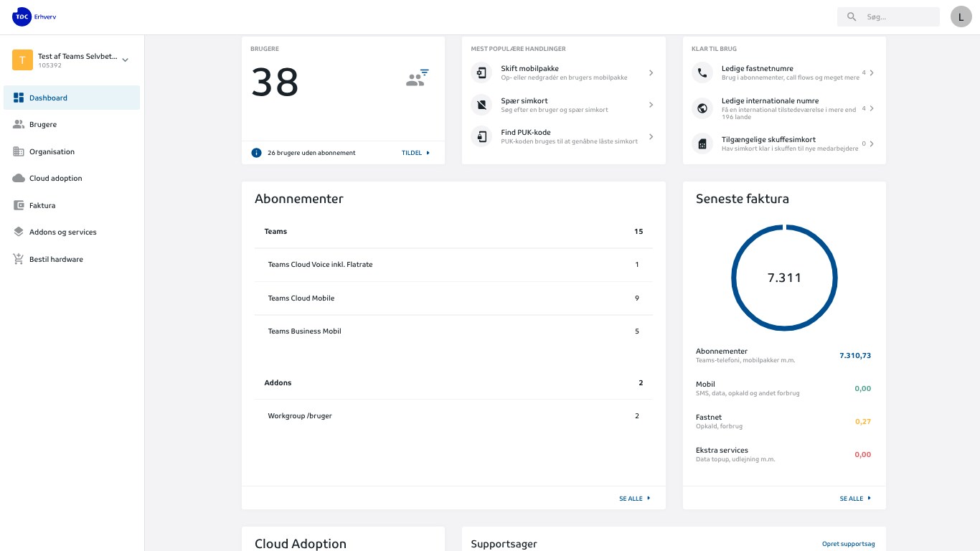
Task: Click the Organisation building icon
Action: (x=19, y=151)
